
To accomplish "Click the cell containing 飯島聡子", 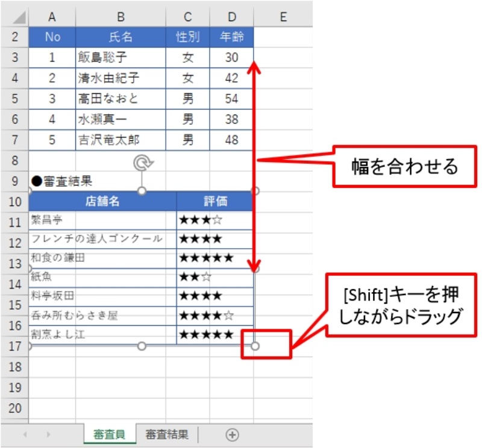I will [x=120, y=58].
